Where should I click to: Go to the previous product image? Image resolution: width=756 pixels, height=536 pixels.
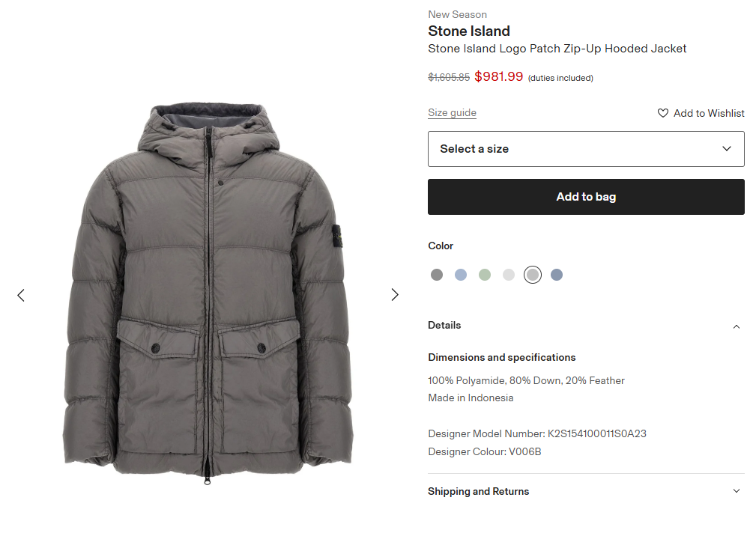[21, 295]
